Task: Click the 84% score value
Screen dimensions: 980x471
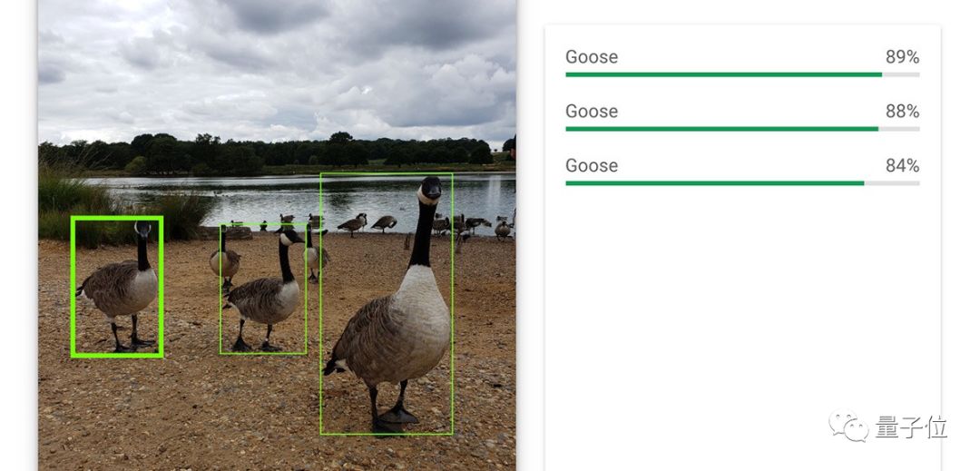Action: 902,165
